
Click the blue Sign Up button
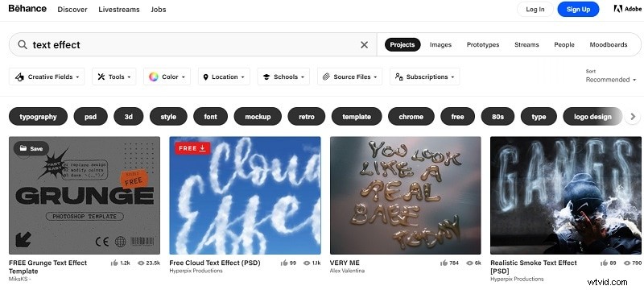click(578, 10)
